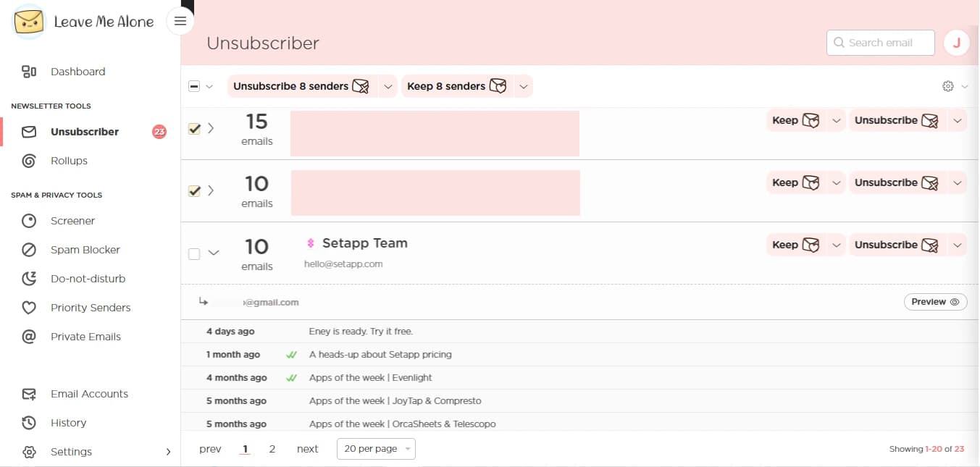Viewport: 980px width, 467px height.
Task: Open Rollups from the sidebar
Action: (x=69, y=161)
